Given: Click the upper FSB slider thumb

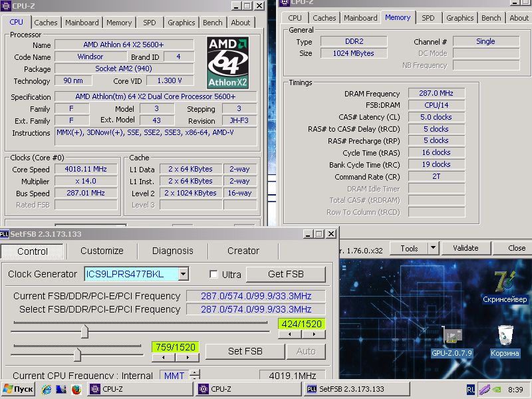Looking at the screenshot, I should (84, 331).
